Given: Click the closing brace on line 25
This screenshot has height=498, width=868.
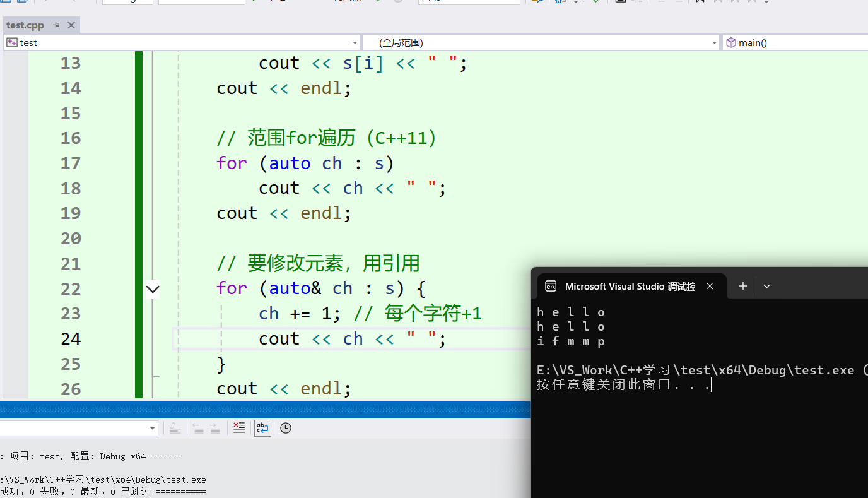Looking at the screenshot, I should (x=221, y=364).
